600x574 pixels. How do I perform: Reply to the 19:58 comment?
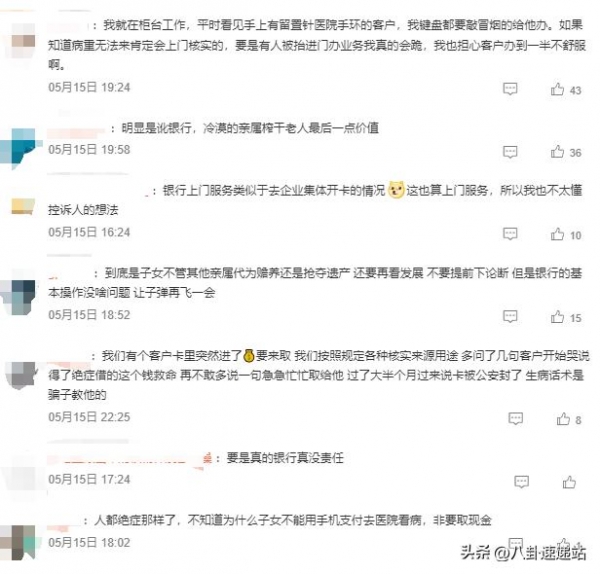[510, 152]
